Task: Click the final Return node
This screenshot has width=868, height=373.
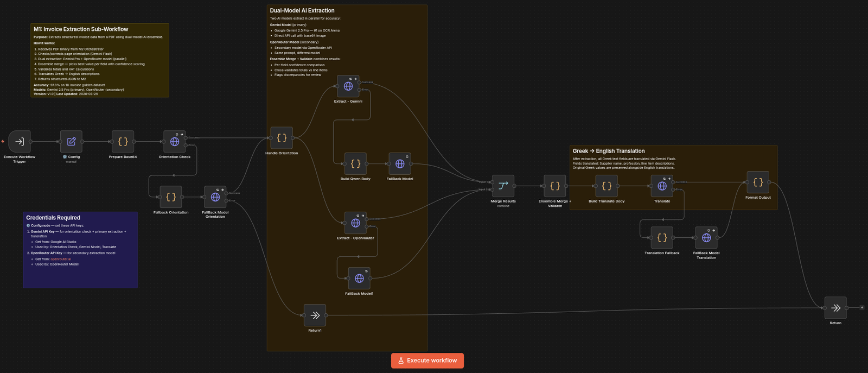Action: (835, 308)
